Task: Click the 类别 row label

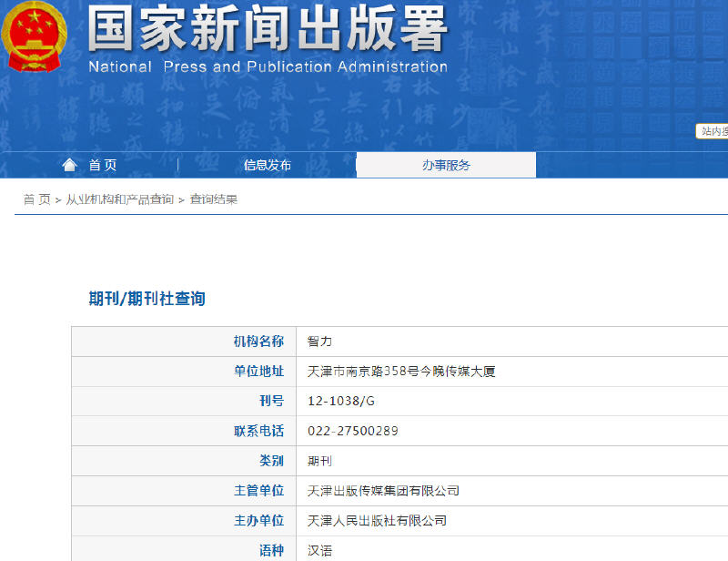Action: [x=271, y=461]
